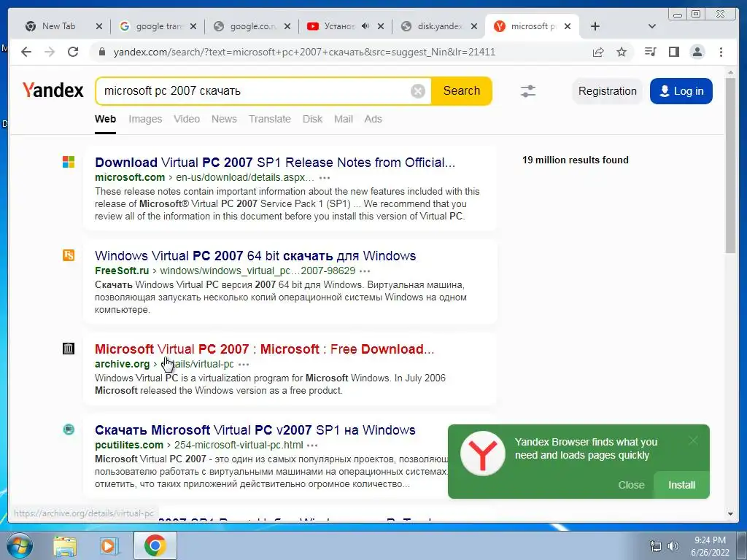The image size is (747, 560).
Task: Click the pcutilites.com green URL
Action: click(x=129, y=446)
